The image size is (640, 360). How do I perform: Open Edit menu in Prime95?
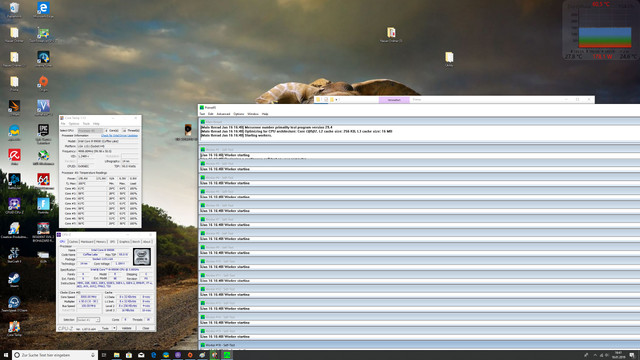[x=211, y=114]
